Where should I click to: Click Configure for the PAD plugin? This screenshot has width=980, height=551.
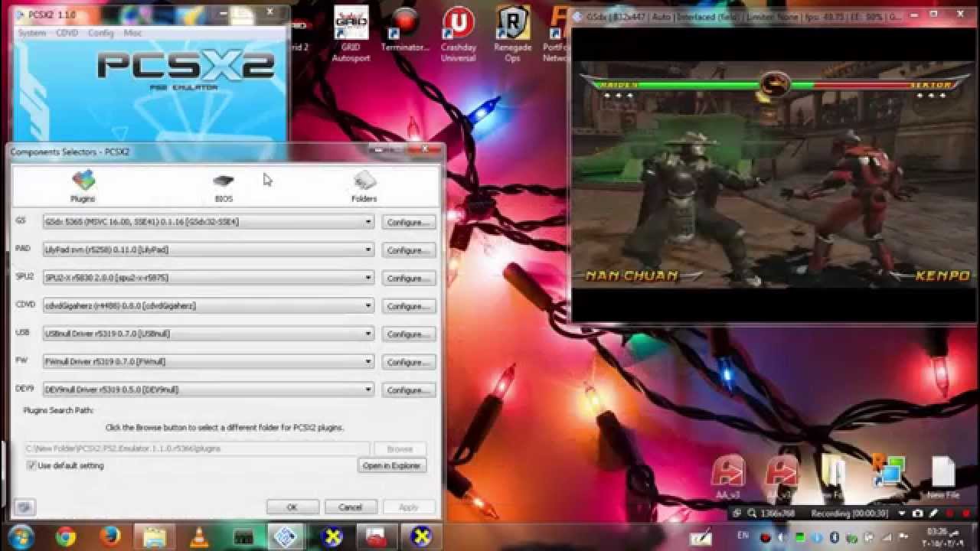tap(408, 250)
